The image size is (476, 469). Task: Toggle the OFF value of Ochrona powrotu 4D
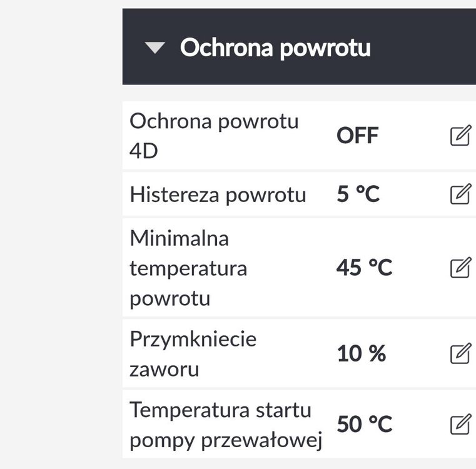[x=357, y=136]
